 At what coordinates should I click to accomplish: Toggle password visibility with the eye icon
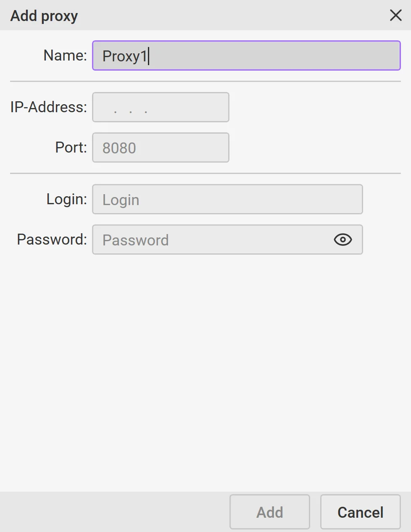(342, 240)
